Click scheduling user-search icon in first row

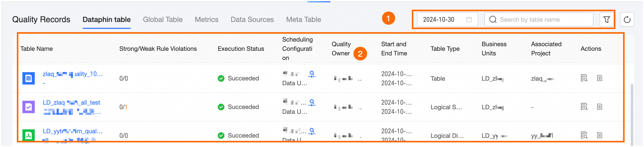coord(312,74)
